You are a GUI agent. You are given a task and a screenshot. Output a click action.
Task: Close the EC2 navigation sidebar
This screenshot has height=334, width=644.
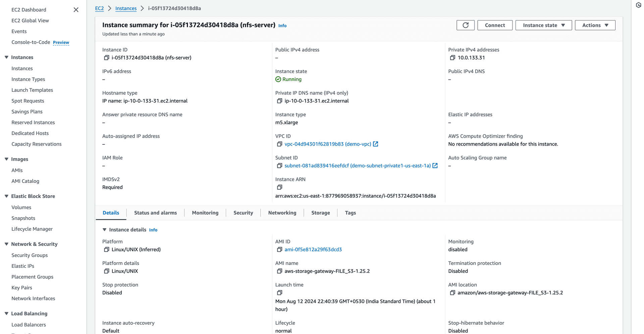coord(76,10)
